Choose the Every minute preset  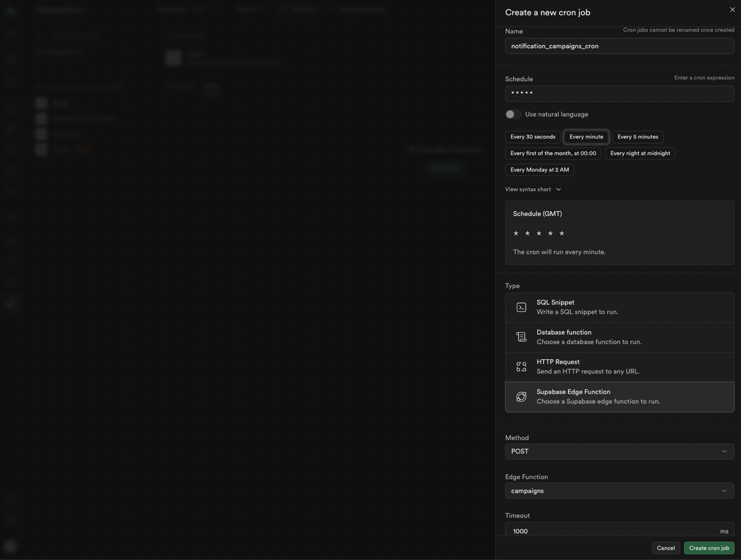click(x=586, y=137)
